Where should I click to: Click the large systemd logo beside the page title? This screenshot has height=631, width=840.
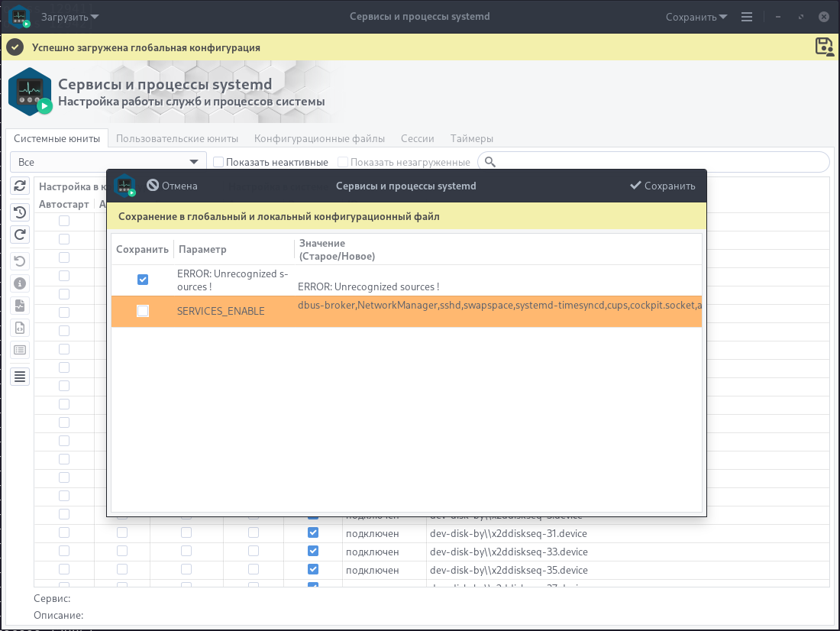click(x=31, y=91)
